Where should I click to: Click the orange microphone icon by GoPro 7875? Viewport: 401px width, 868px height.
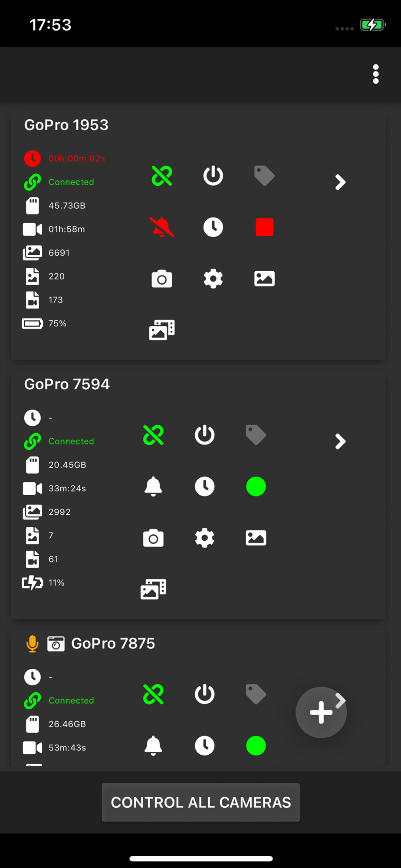click(32, 644)
